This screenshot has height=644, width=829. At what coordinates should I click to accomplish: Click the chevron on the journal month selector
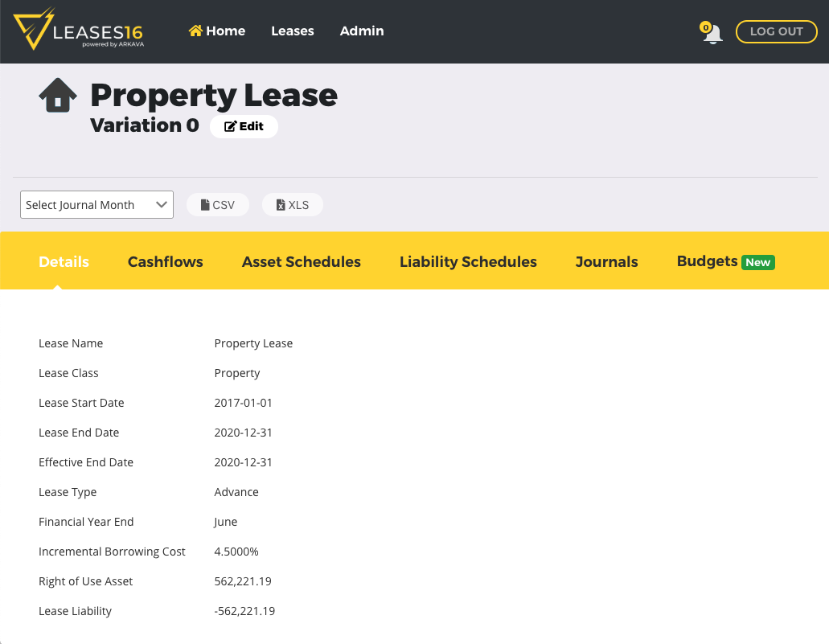[160, 204]
